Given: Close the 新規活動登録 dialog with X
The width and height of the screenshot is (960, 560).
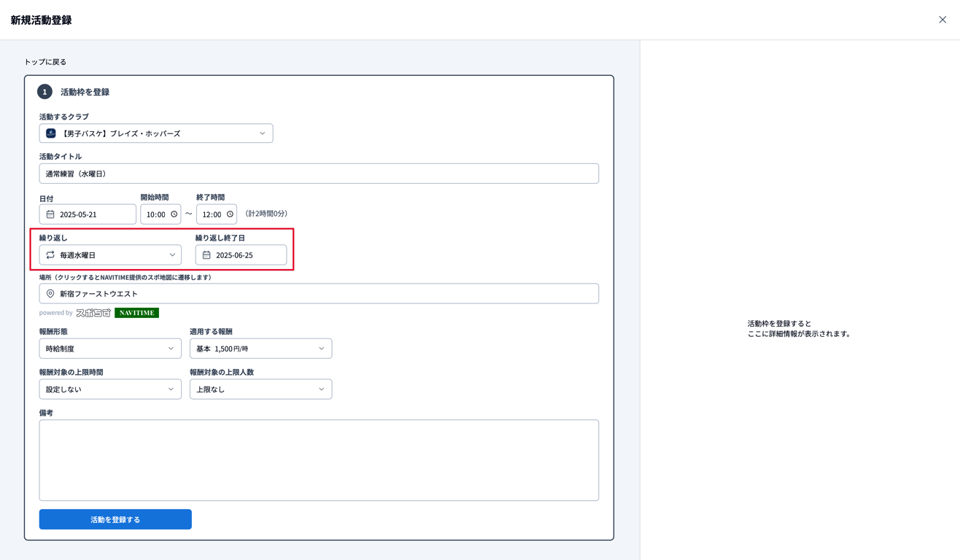Looking at the screenshot, I should tap(942, 20).
